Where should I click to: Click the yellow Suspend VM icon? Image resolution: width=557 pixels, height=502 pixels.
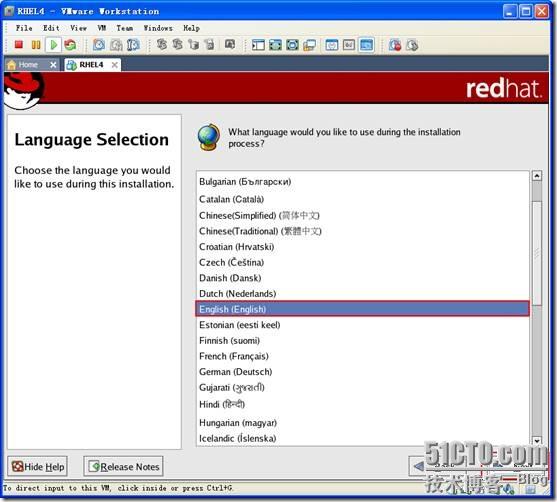(36, 45)
